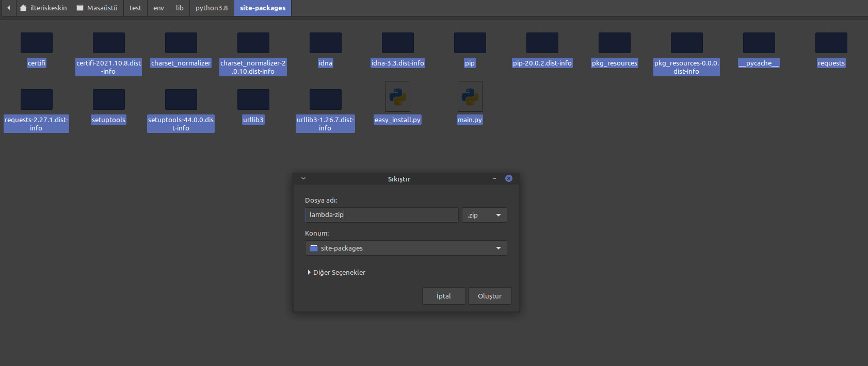The image size is (868, 366).
Task: Jump to ilteriskeskin home folder breadcrumb
Action: click(x=44, y=8)
